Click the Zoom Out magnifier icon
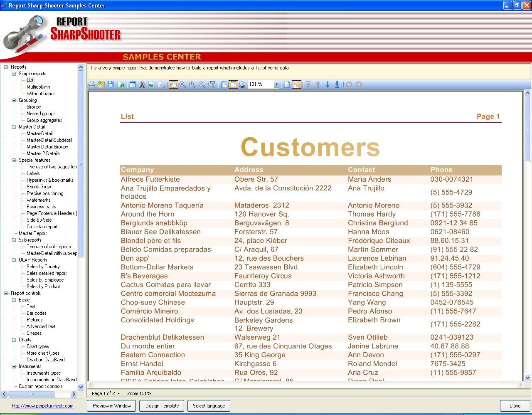The width and height of the screenshot is (532, 415). coord(202,84)
